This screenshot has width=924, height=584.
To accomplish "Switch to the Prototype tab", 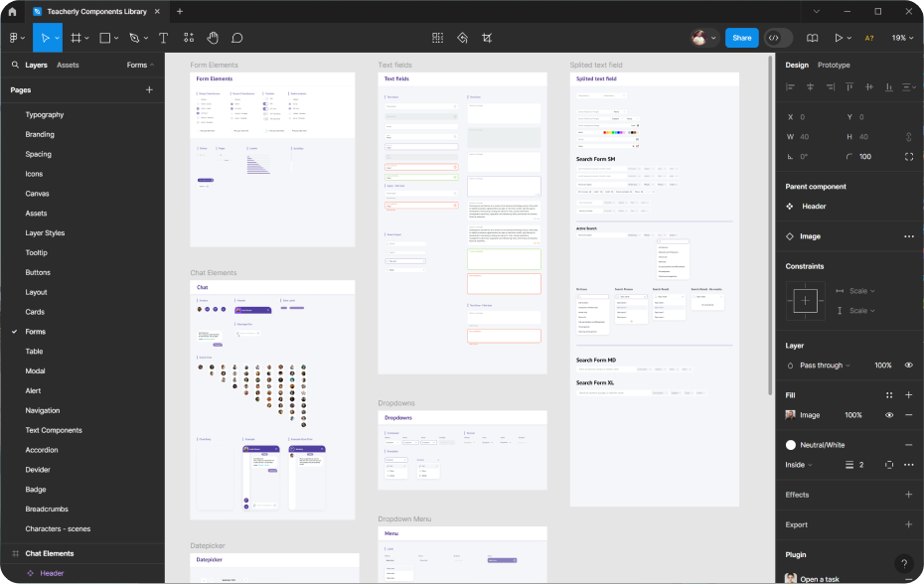I will [834, 65].
